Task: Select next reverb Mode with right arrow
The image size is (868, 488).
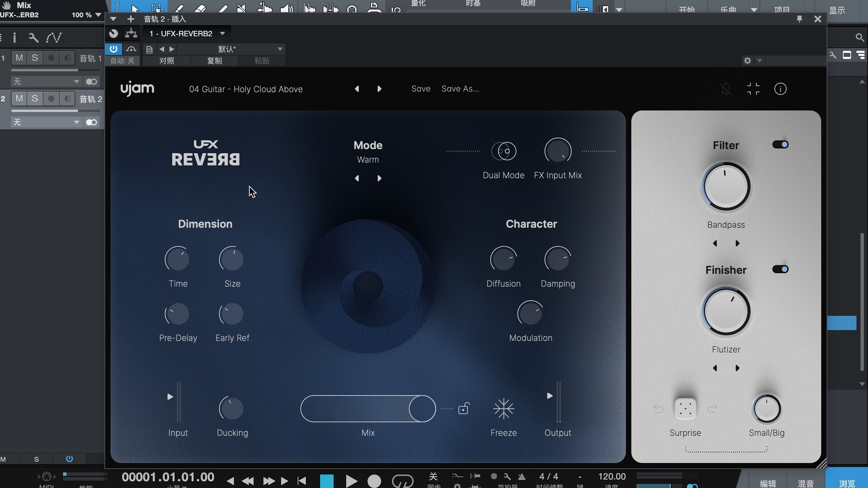Action: point(379,178)
